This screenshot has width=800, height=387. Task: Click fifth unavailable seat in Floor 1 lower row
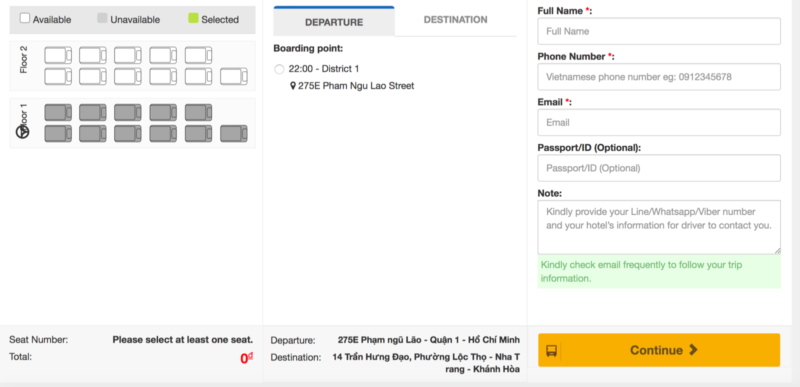click(x=198, y=134)
